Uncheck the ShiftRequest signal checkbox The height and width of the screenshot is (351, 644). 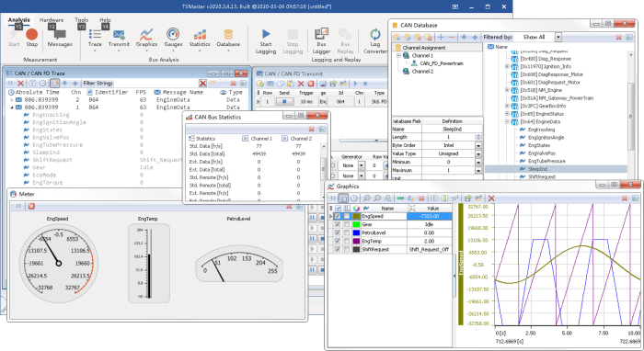pyautogui.click(x=338, y=249)
